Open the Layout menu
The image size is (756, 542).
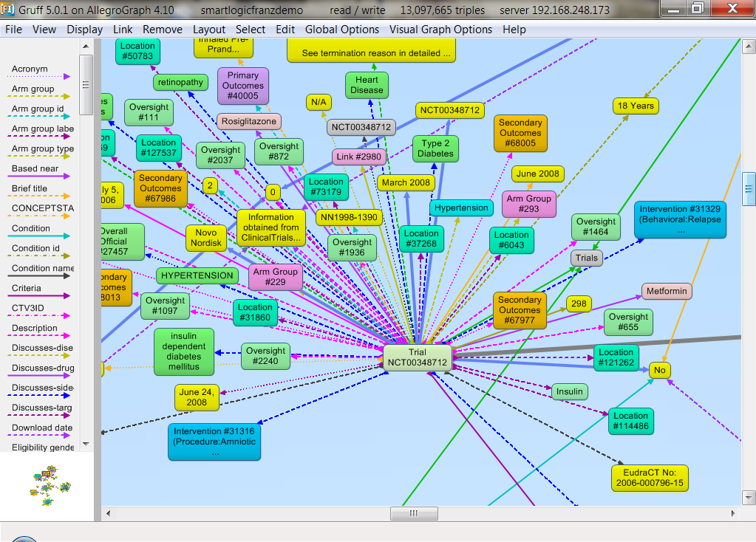pyautogui.click(x=209, y=30)
